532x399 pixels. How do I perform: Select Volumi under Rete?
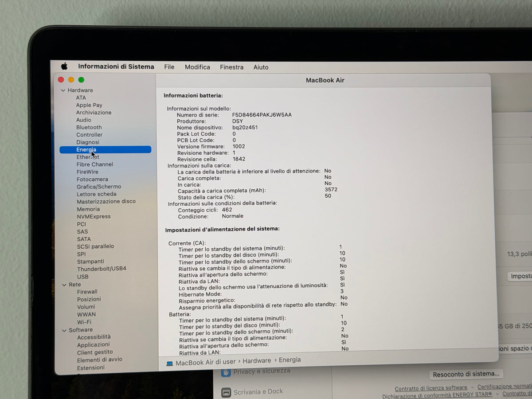pos(86,307)
